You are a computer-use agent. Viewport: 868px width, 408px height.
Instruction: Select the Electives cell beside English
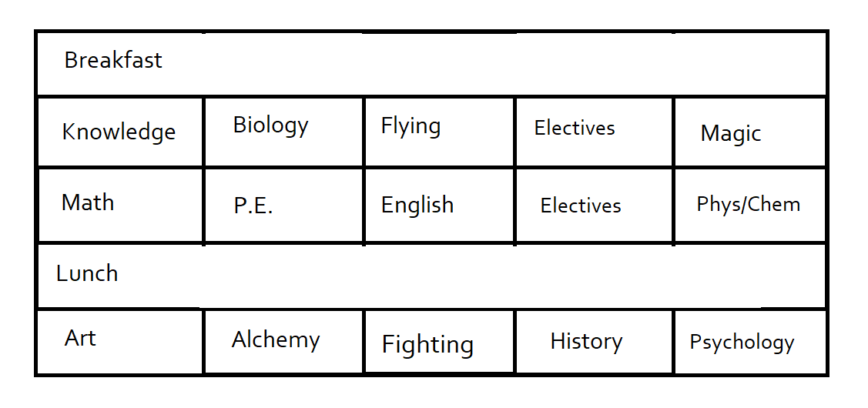pyautogui.click(x=594, y=206)
